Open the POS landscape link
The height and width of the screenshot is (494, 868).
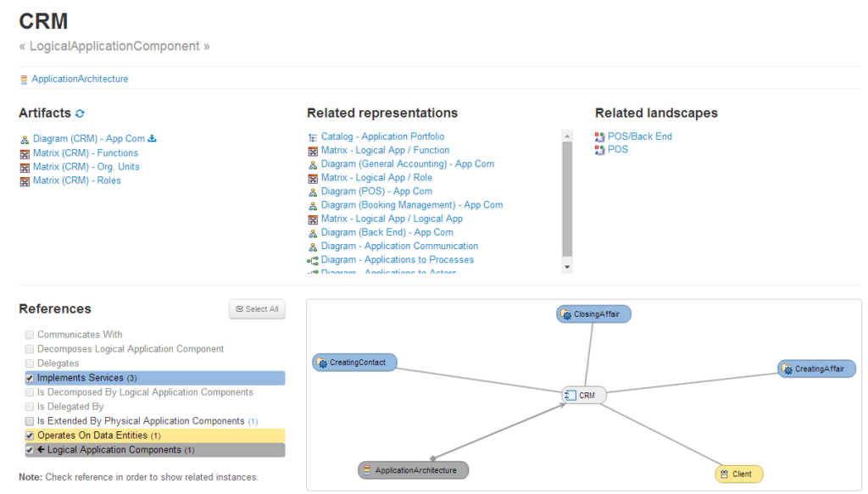coord(618,149)
